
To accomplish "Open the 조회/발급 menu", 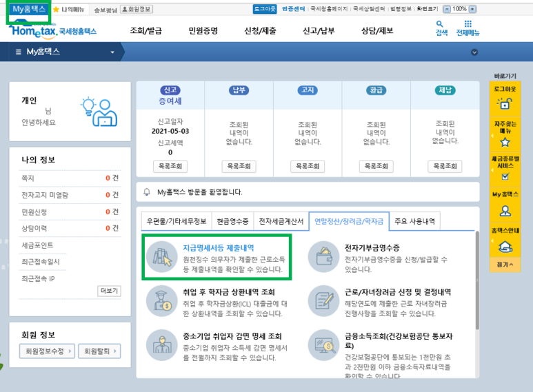I will coord(145,31).
